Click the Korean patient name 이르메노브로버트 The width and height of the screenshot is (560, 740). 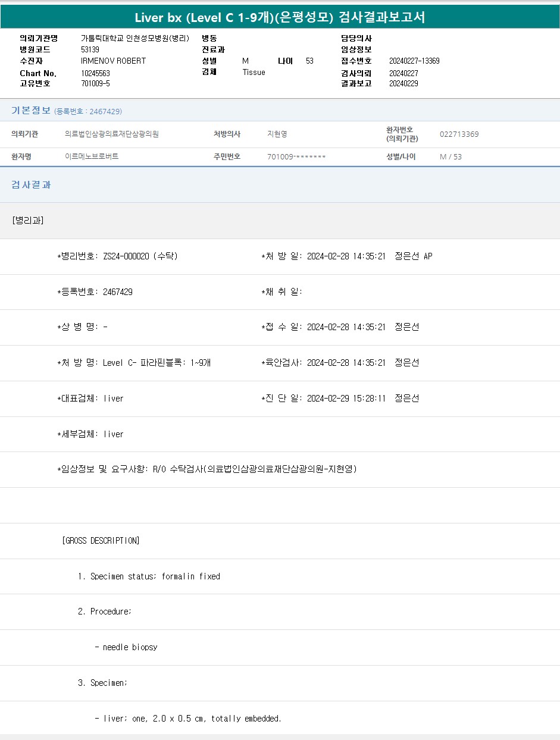click(92, 157)
